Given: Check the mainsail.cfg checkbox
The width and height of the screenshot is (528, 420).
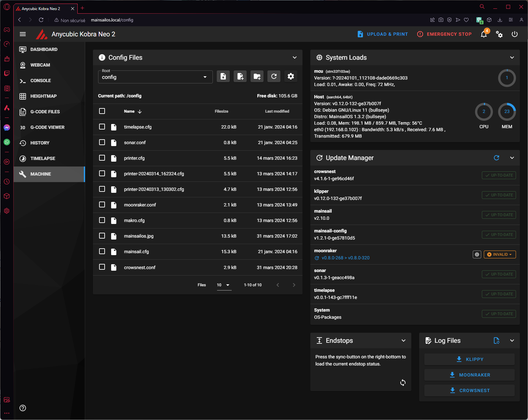Looking at the screenshot, I should click(x=102, y=251).
